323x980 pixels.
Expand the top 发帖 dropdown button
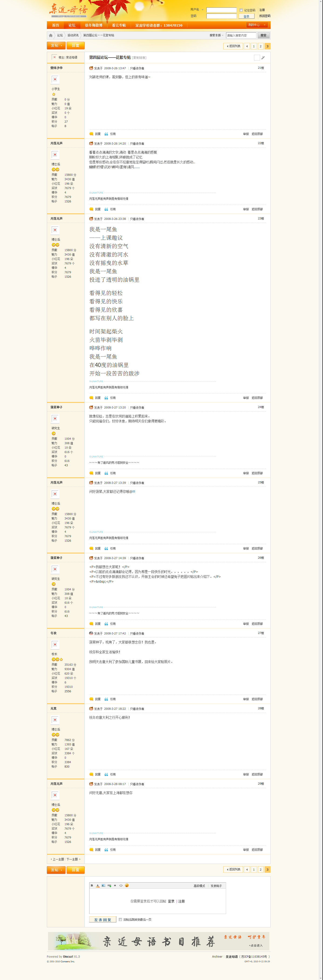coord(56,46)
